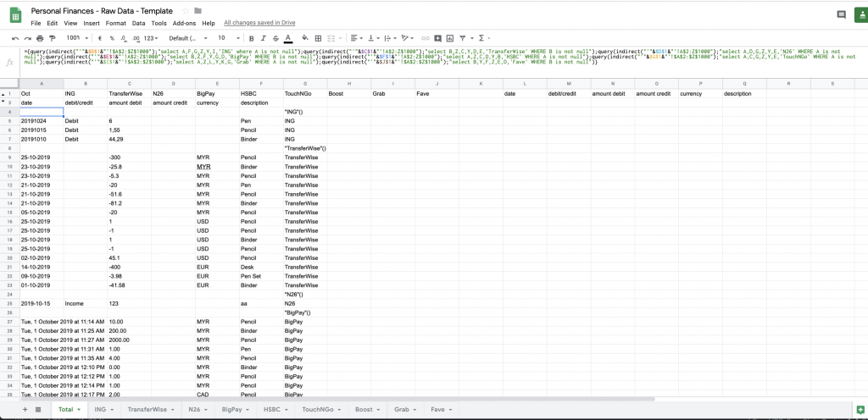Open the comment history icon
This screenshot has width=868, height=420.
point(841,15)
